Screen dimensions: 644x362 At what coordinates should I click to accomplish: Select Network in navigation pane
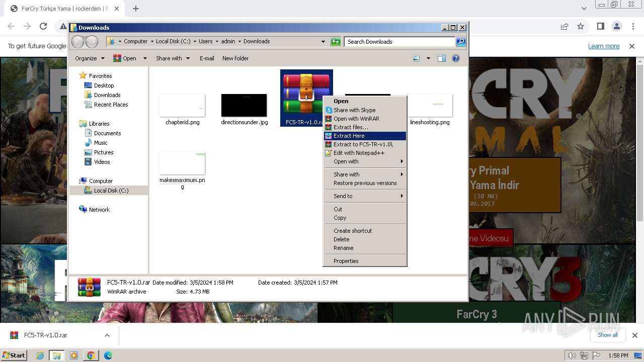[x=99, y=210]
